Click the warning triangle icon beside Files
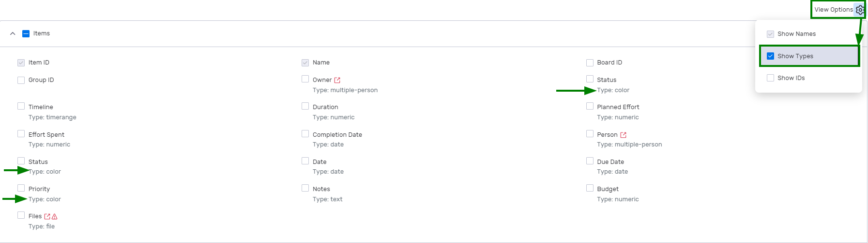The width and height of the screenshot is (868, 243). click(x=54, y=216)
